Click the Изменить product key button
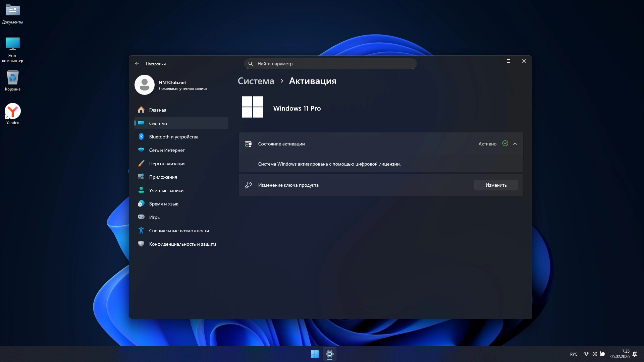644x362 pixels. click(x=496, y=185)
